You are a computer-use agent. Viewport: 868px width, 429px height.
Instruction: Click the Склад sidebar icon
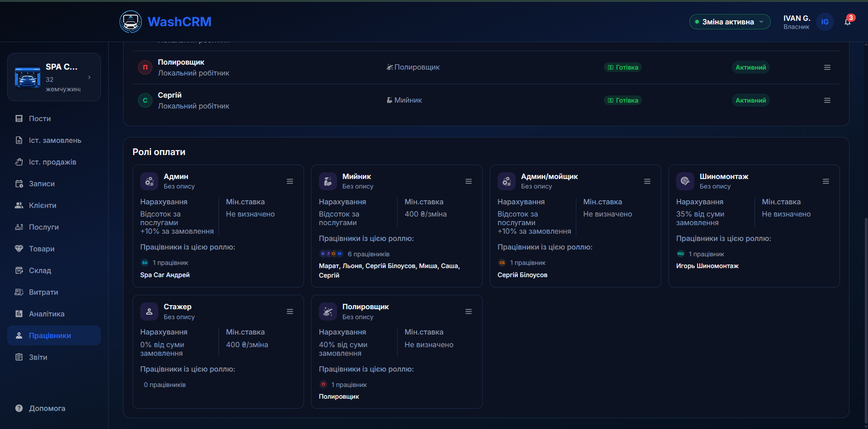[19, 270]
